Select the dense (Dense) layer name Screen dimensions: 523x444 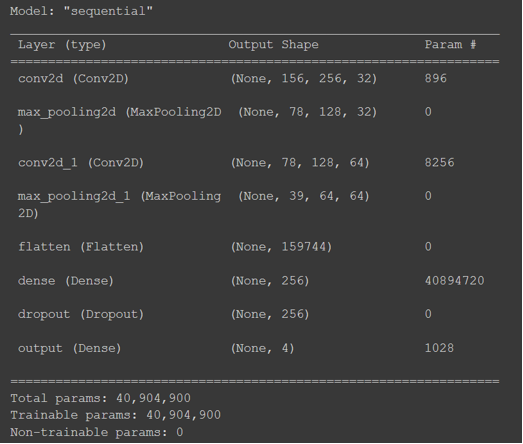click(x=66, y=281)
